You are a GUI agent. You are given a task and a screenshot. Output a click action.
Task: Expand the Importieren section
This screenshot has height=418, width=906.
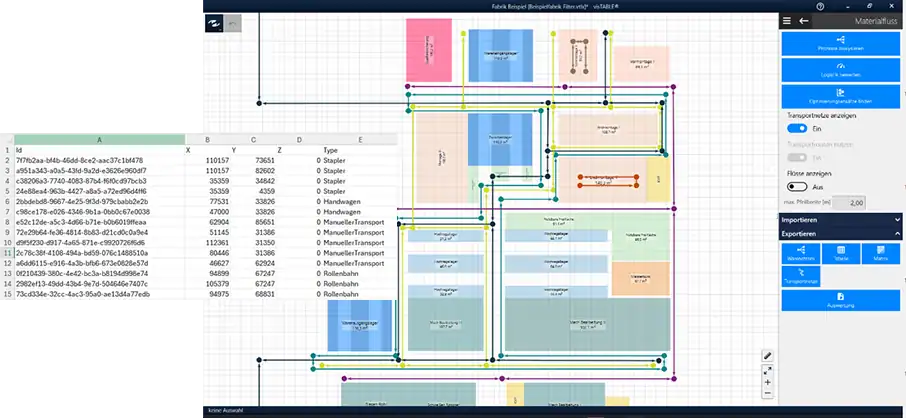coord(841,220)
